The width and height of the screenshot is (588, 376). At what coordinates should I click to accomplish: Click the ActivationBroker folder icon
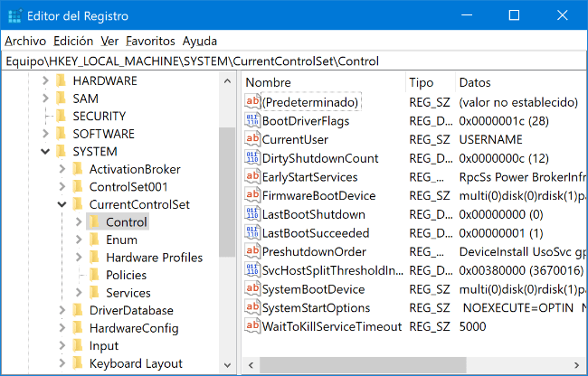point(78,169)
